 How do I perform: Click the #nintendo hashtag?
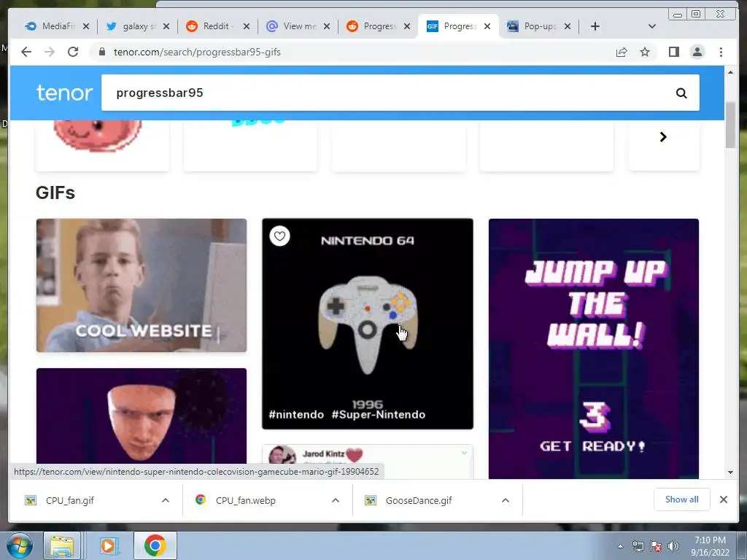[x=296, y=415]
